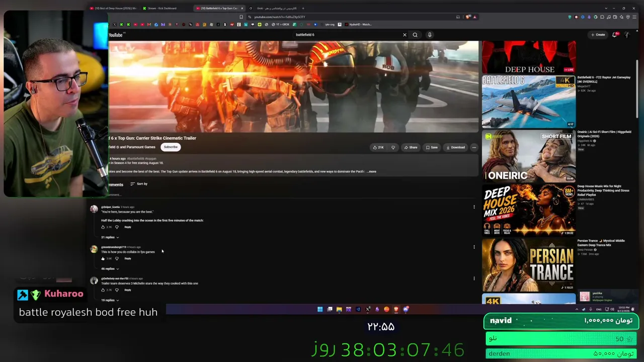Viewport: 644px width, 362px height.
Task: Subscribe to the Battlefield channel
Action: (171, 147)
